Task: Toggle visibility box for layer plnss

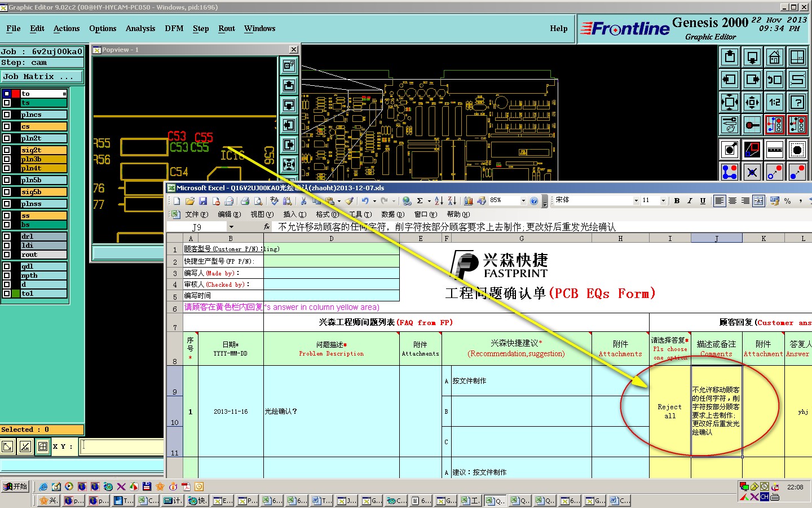Action: 7,204
